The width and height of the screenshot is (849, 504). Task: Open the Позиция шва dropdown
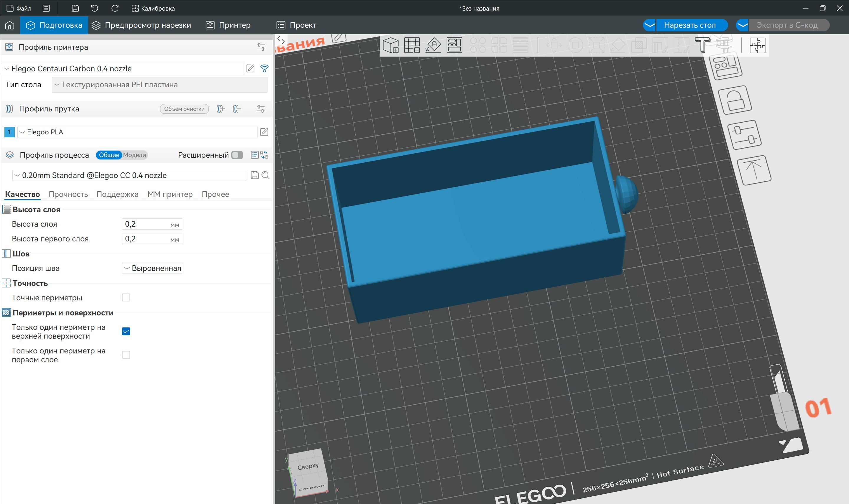click(x=152, y=268)
